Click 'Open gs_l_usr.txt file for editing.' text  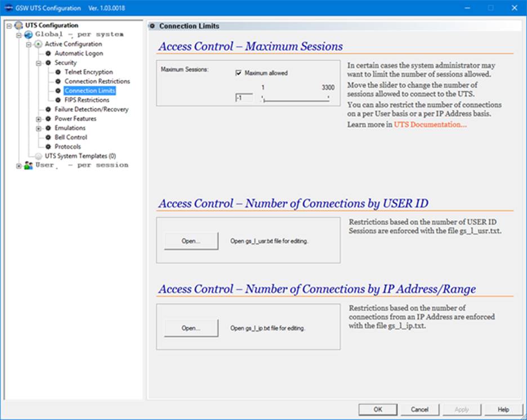pyautogui.click(x=269, y=241)
